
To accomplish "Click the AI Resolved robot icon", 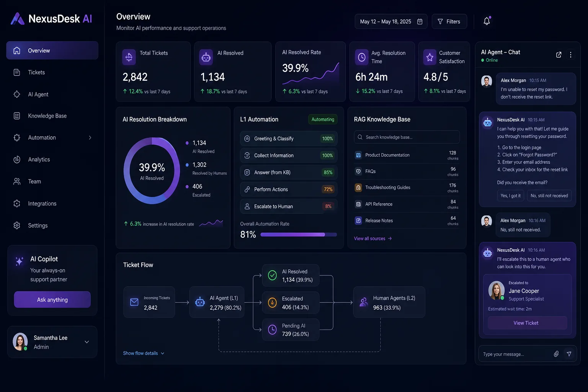I will pos(206,57).
